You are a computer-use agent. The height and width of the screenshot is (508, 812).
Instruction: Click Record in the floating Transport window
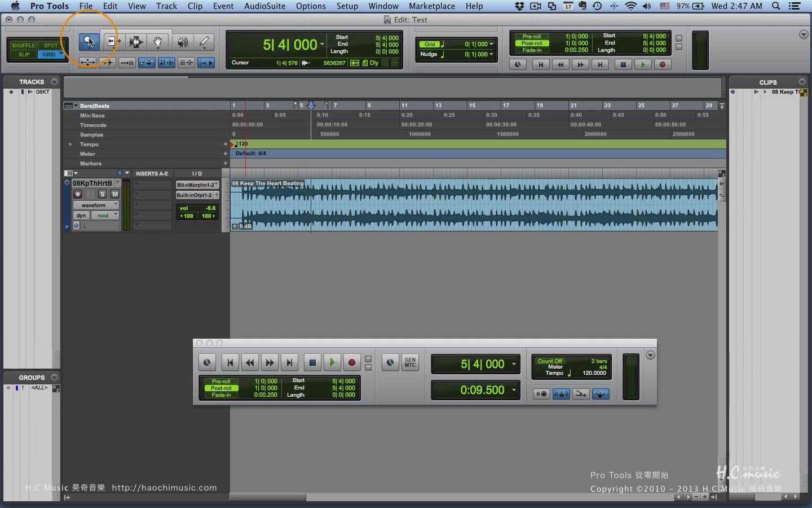pyautogui.click(x=352, y=362)
